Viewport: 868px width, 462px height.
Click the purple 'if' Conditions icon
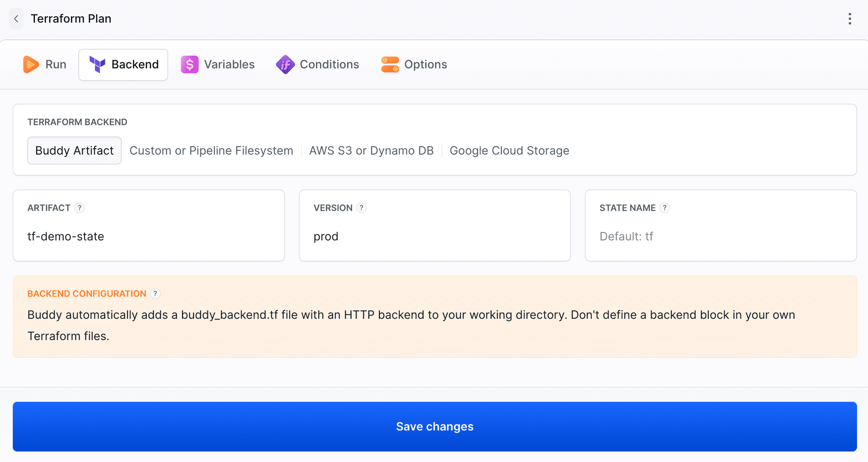pos(285,65)
